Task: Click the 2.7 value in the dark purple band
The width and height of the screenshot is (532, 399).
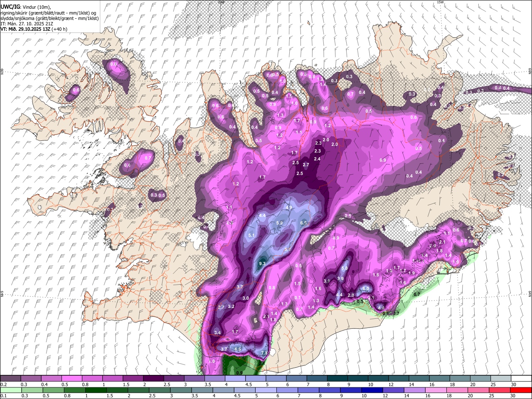Action: [306, 165]
